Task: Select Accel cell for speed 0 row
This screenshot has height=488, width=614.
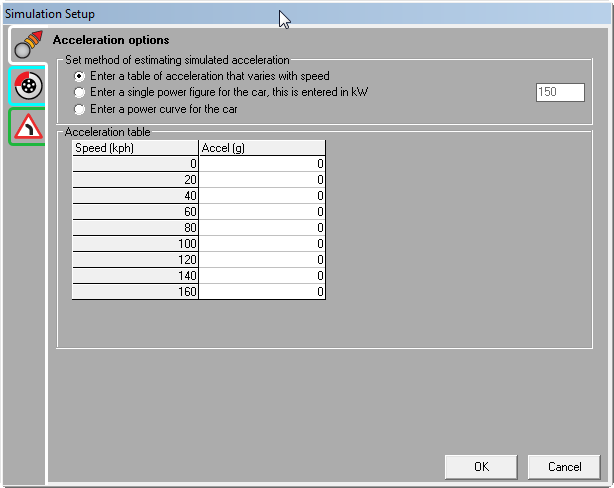Action: click(262, 164)
